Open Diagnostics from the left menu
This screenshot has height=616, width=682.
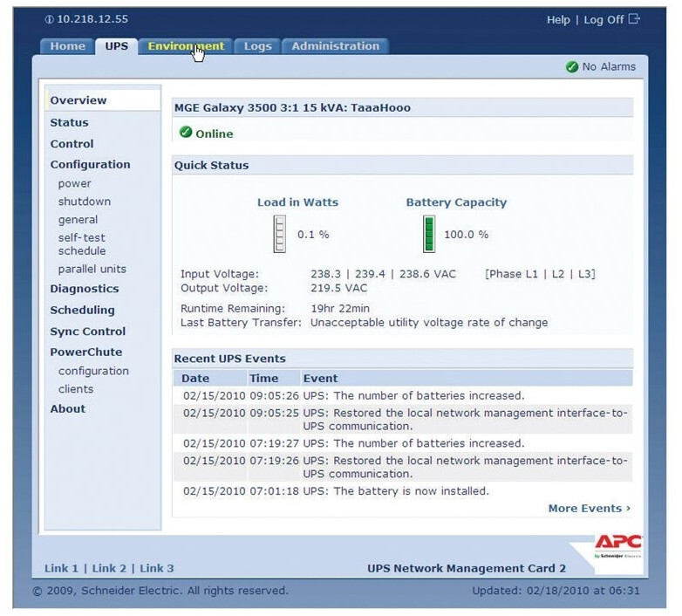[84, 289]
